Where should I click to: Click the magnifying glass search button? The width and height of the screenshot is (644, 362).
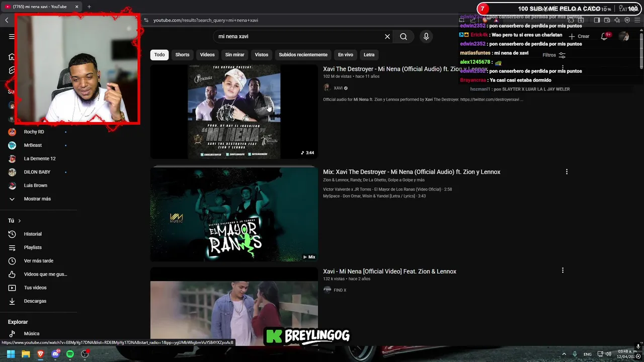(x=404, y=37)
